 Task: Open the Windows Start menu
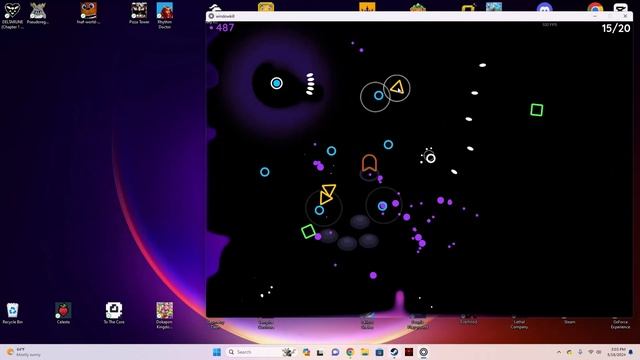(x=217, y=352)
